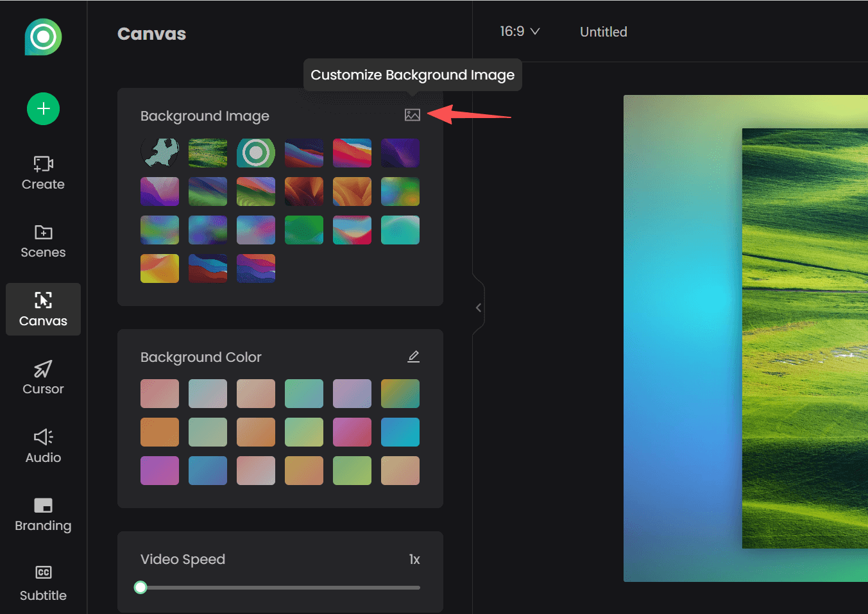Viewport: 868px width, 614px height.
Task: Open the 16:9 aspect ratio dropdown
Action: tap(520, 31)
